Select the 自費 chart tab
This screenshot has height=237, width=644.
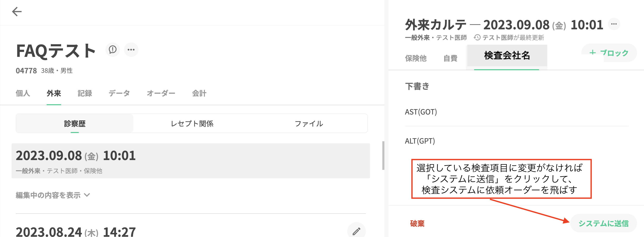450,58
